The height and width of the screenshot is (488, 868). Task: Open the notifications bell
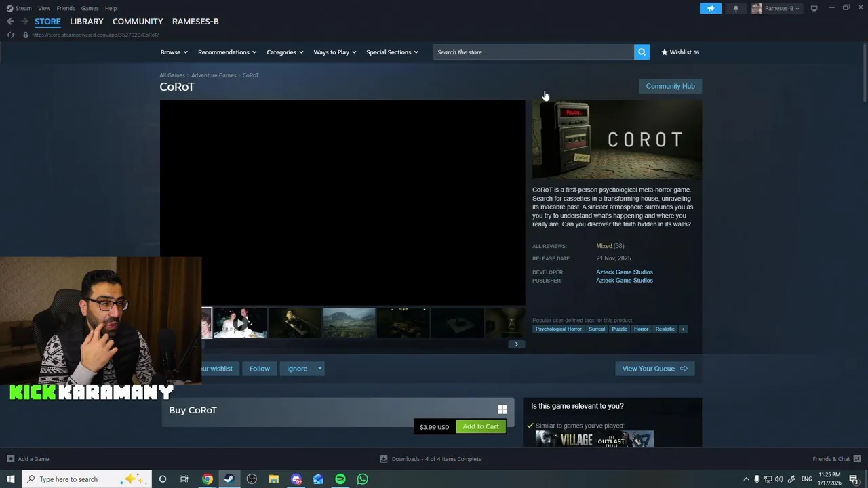point(736,8)
